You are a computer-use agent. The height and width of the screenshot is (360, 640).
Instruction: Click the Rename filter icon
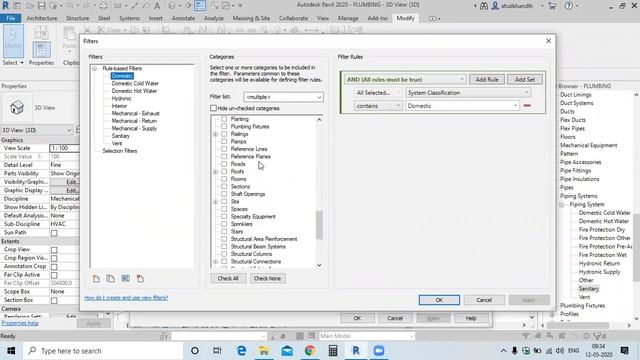tap(125, 279)
